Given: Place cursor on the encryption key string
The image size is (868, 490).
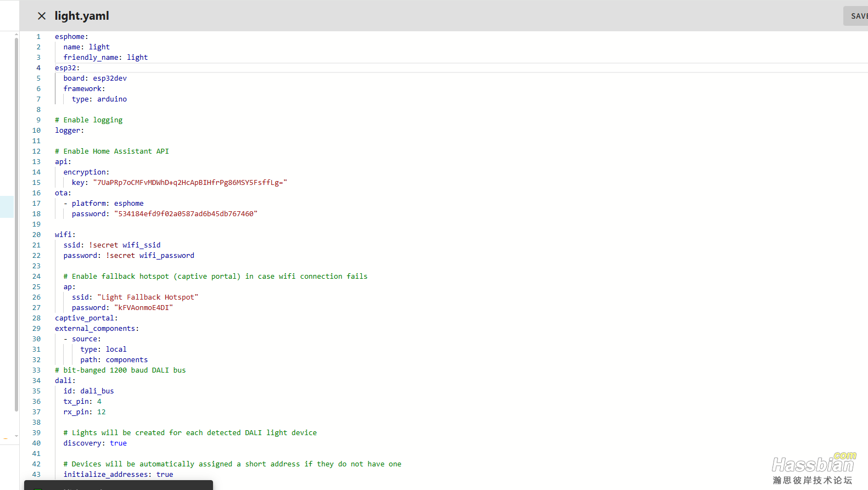Looking at the screenshot, I should pyautogui.click(x=189, y=183).
